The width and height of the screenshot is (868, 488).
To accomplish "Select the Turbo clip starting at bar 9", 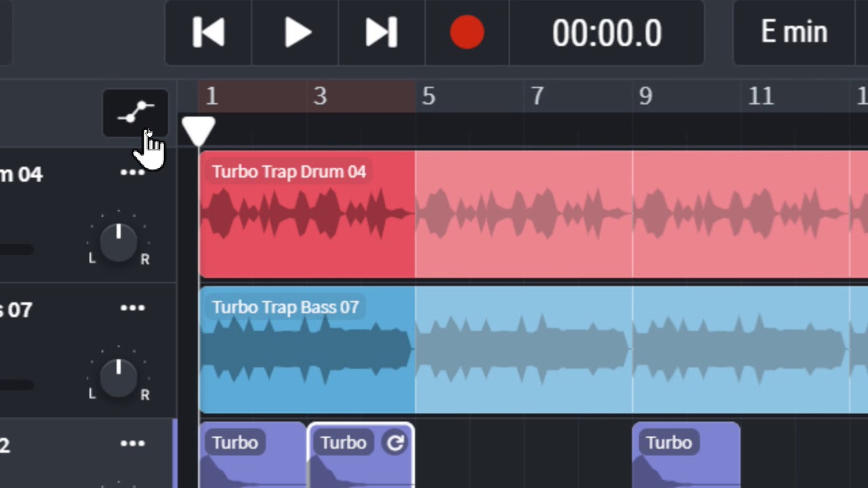I will pos(686,455).
